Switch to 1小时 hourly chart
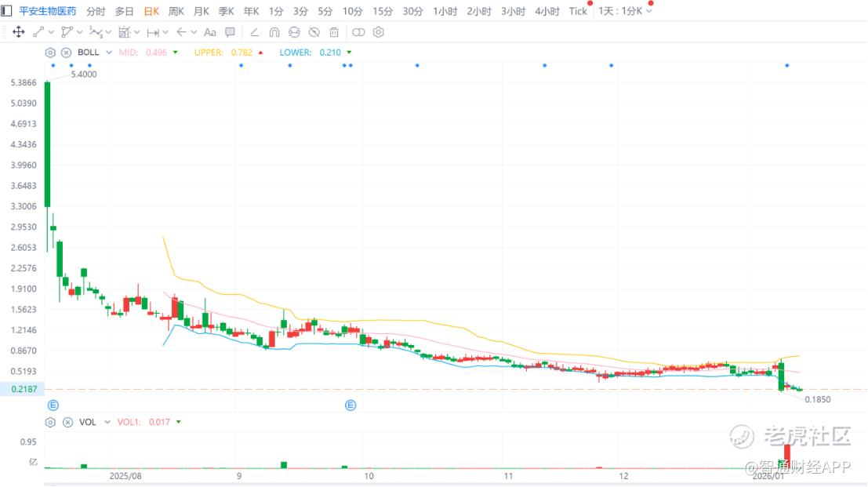 click(445, 11)
